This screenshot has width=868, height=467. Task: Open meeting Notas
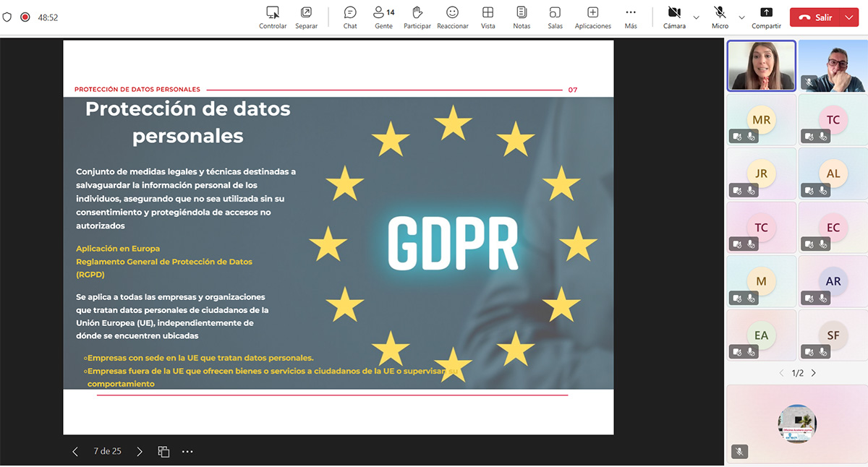[x=522, y=17]
